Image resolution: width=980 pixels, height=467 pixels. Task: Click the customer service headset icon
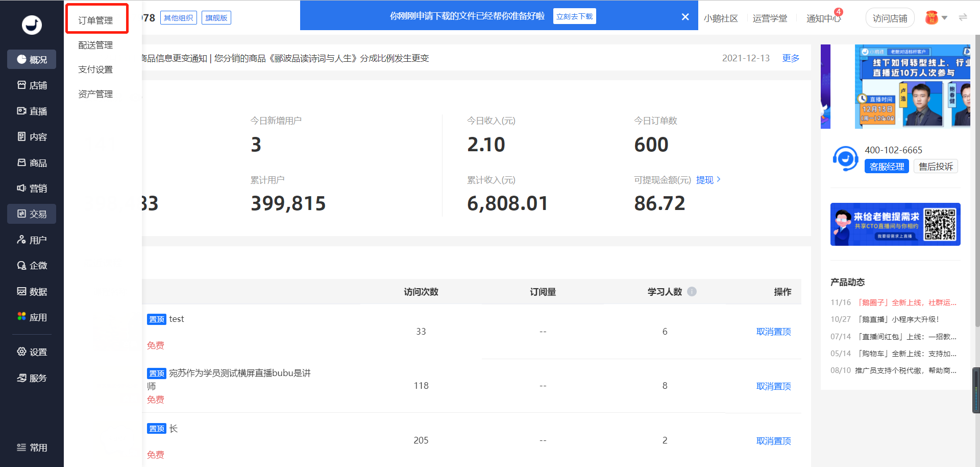coord(845,158)
